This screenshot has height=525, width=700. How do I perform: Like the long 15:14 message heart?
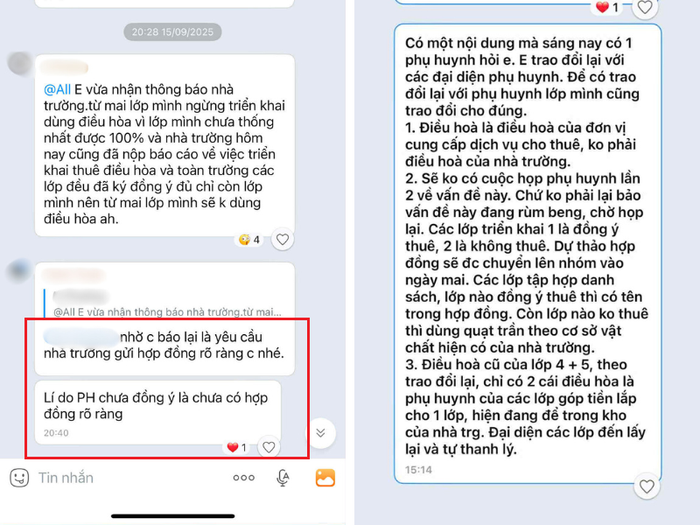pyautogui.click(x=646, y=486)
